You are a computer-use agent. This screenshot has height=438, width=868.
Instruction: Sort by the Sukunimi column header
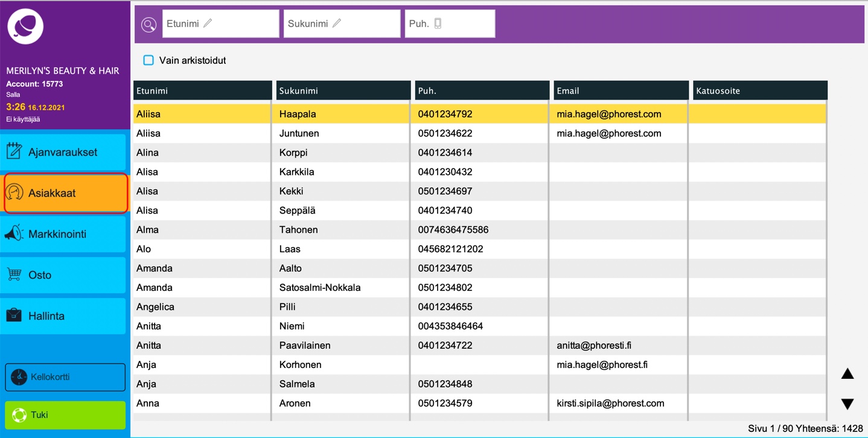click(343, 90)
